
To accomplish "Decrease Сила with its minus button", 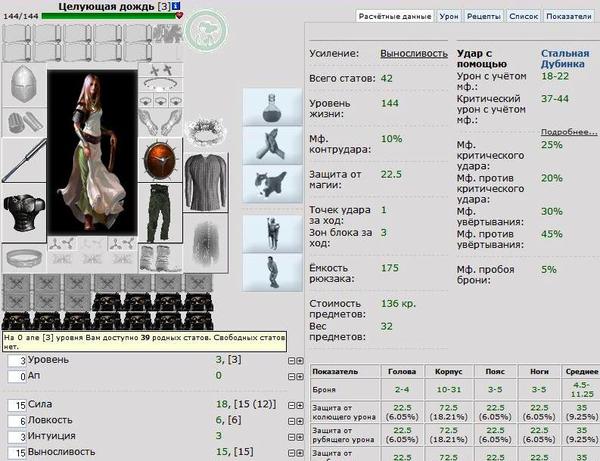I will pos(292,406).
